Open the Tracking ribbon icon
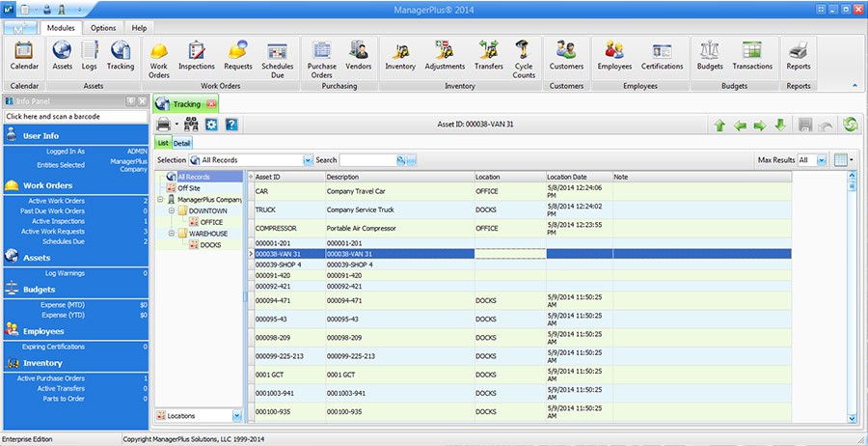 121,57
